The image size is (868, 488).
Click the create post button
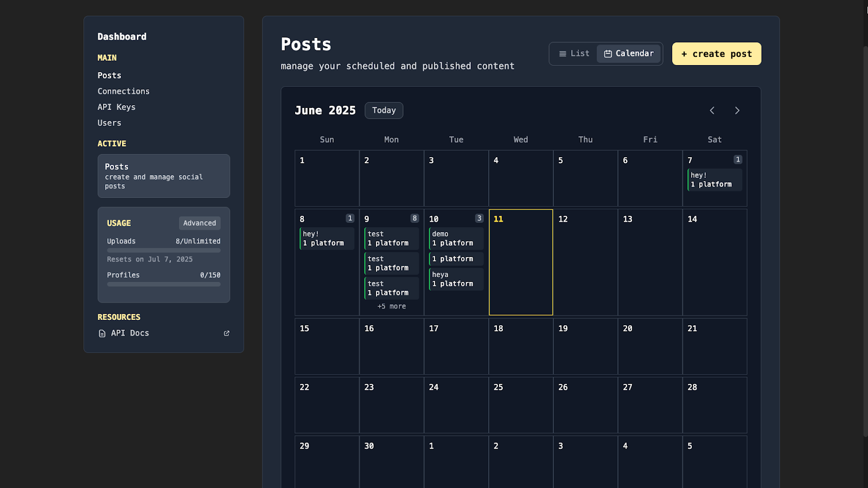(716, 54)
